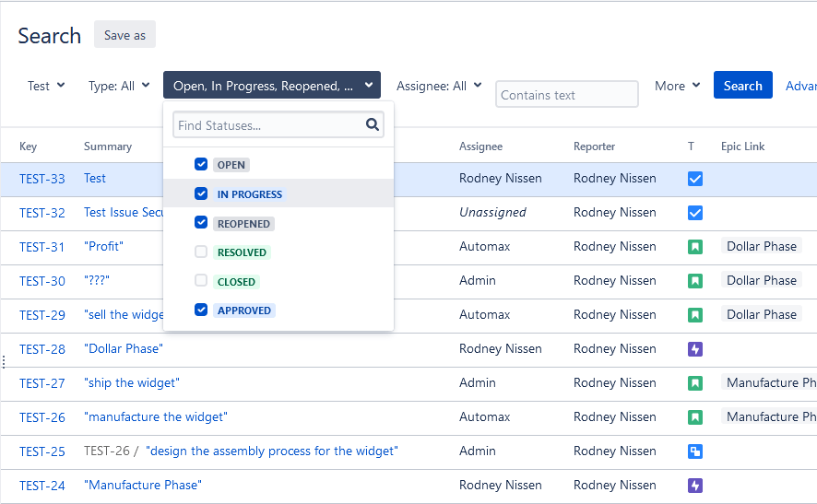Open the More filters menu
The width and height of the screenshot is (817, 504).
pyautogui.click(x=677, y=86)
